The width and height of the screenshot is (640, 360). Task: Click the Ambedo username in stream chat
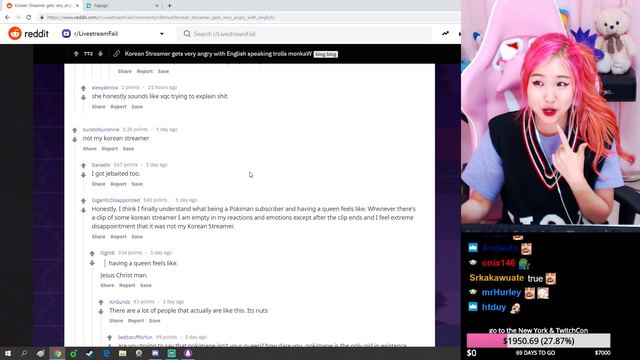pyautogui.click(x=500, y=248)
